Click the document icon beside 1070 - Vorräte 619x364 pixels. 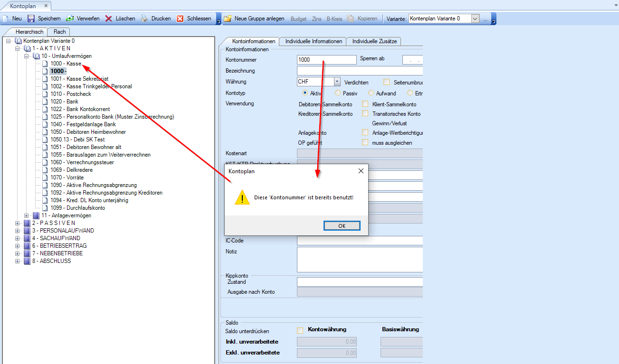[45, 177]
